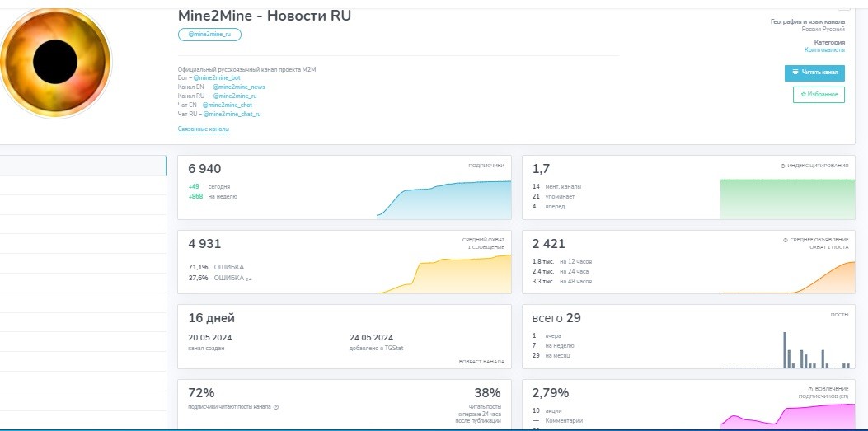This screenshot has height=431, width=868.
Task: Click the '2,4 тыс. на 24 часа' row
Action: [561, 272]
